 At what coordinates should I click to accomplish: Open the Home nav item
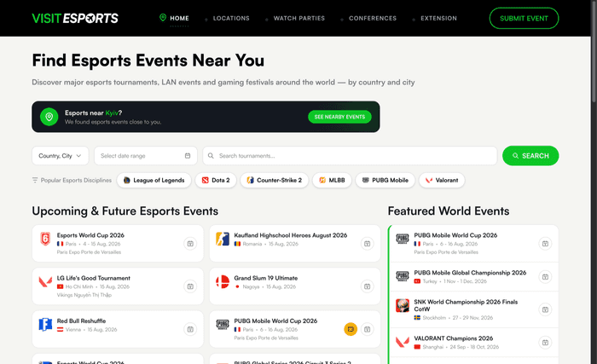click(179, 18)
